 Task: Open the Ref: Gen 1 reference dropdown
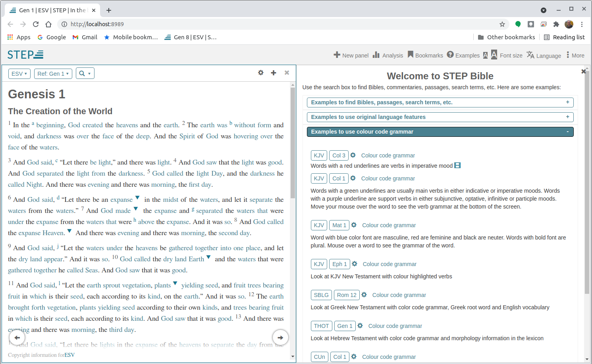(x=53, y=74)
